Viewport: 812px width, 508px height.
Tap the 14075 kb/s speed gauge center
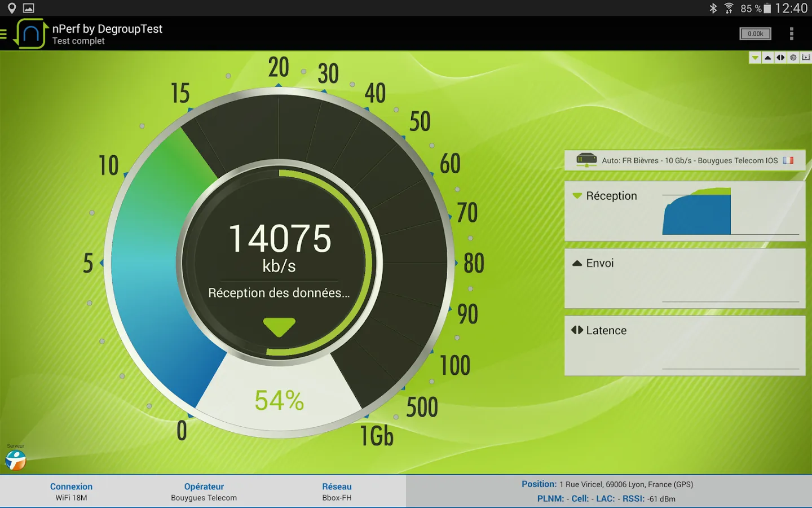[x=279, y=248]
